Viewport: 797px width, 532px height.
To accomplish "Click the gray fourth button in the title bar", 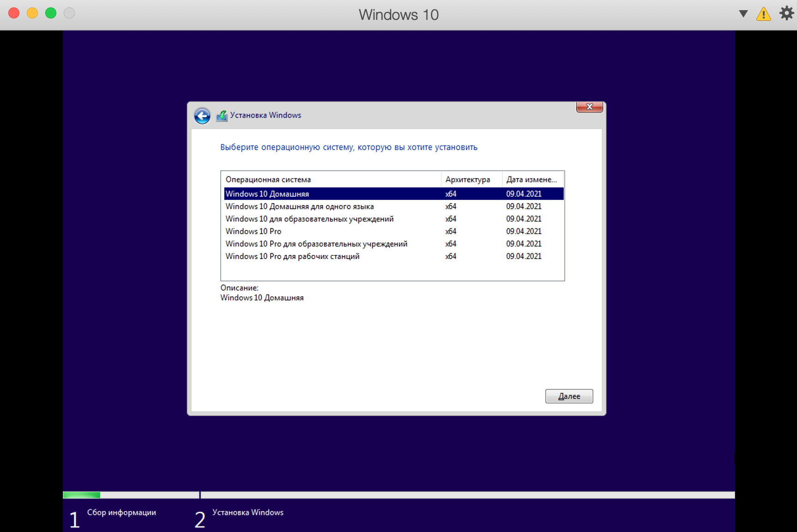I will point(69,13).
